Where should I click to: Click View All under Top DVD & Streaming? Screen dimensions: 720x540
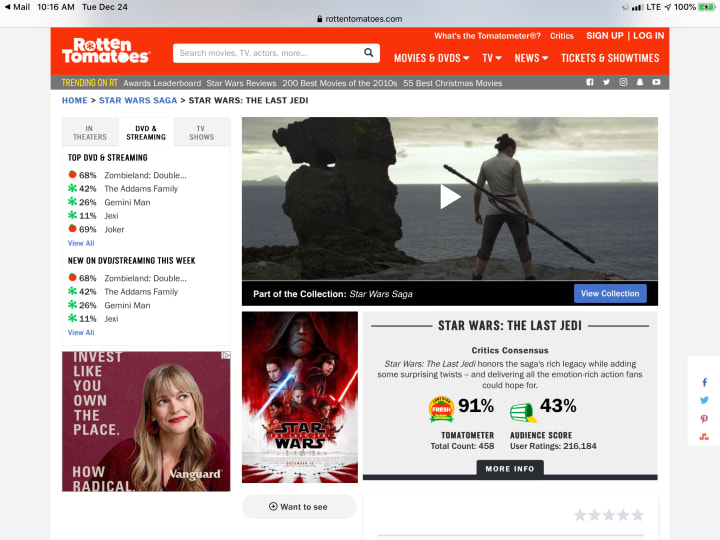[x=81, y=243]
